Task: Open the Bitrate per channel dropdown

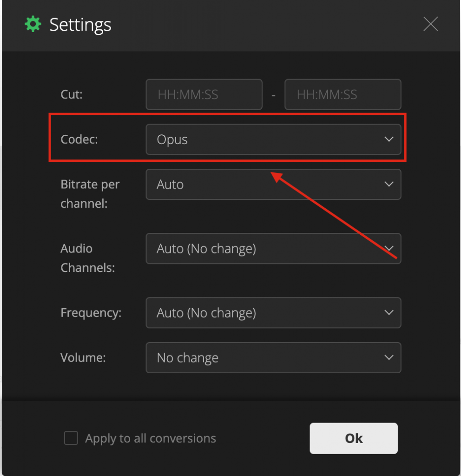Action: 273,184
